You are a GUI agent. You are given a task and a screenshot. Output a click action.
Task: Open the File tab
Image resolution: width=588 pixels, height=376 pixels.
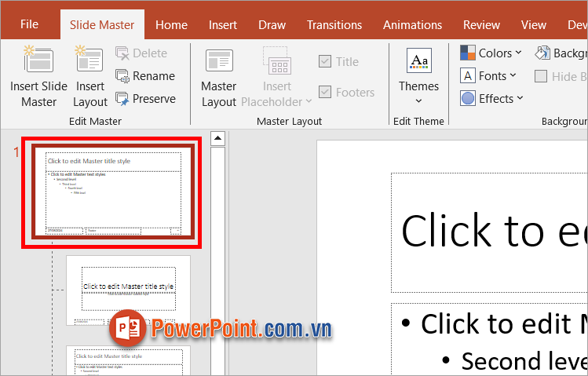coord(29,24)
